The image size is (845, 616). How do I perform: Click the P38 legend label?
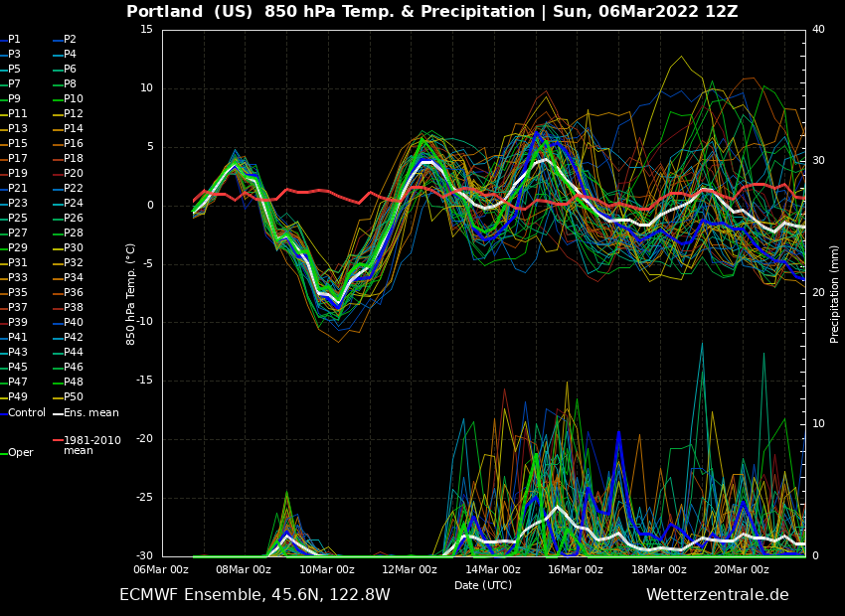74,308
